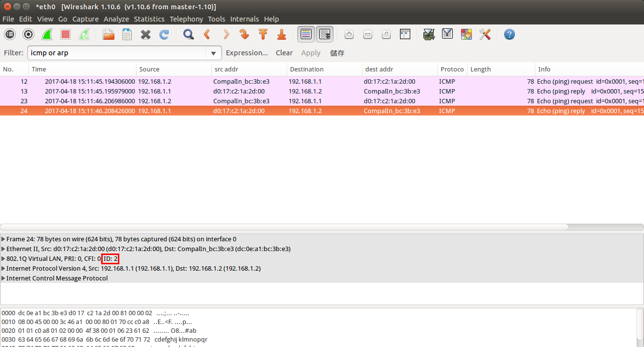
Task: Expand Internet Protocol Version 4 node
Action: click(x=4, y=269)
